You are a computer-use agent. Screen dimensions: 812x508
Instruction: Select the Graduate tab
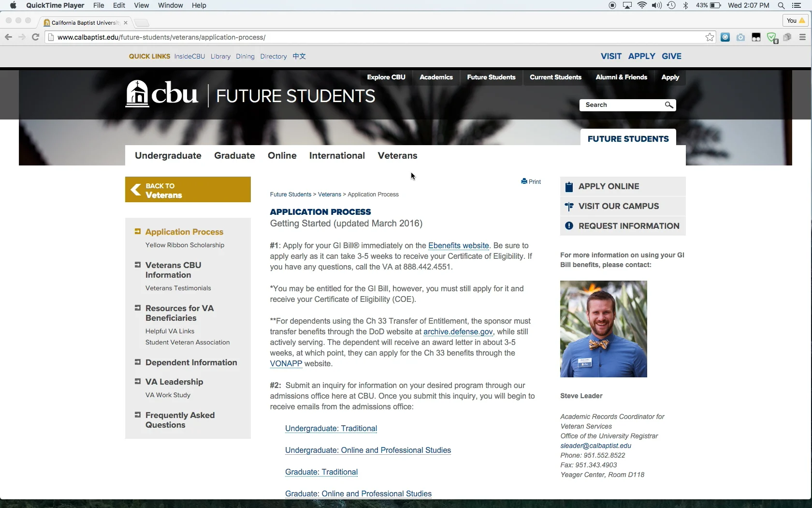pos(234,156)
